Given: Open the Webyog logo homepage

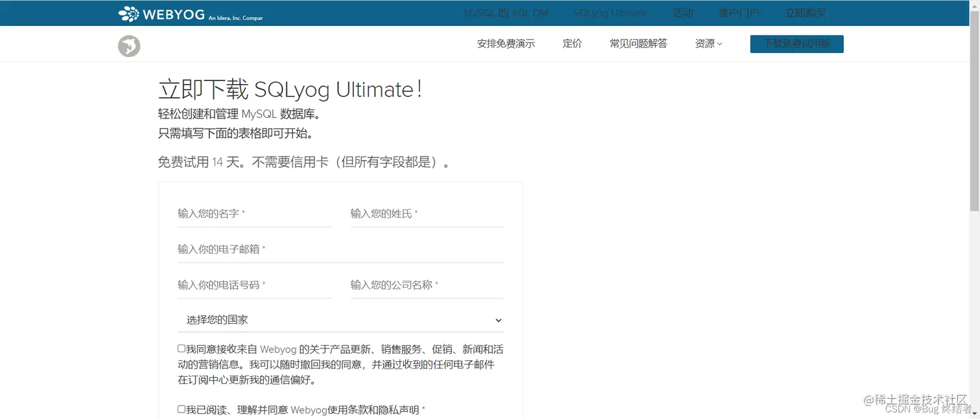Looking at the screenshot, I should tap(191, 14).
